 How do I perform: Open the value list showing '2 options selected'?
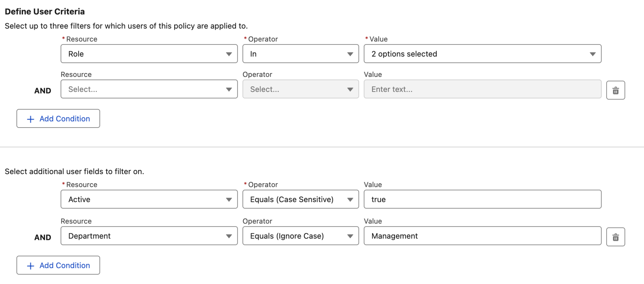point(483,54)
